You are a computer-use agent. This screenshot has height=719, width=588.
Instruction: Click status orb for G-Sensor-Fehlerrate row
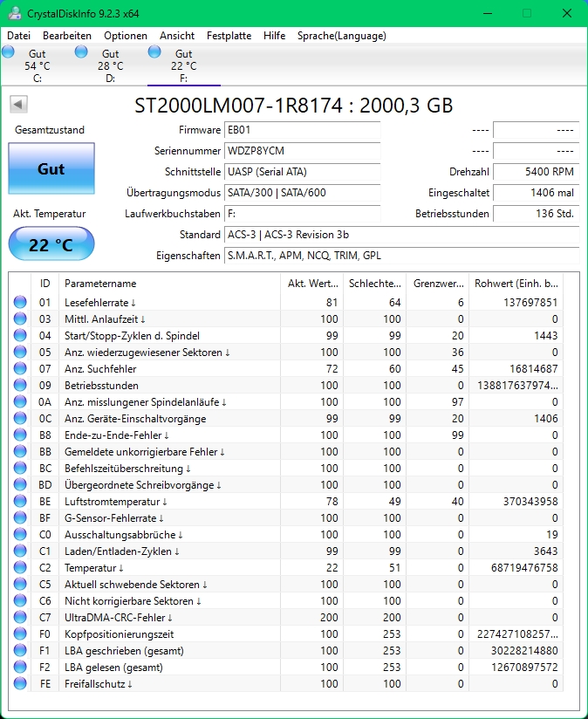point(20,517)
